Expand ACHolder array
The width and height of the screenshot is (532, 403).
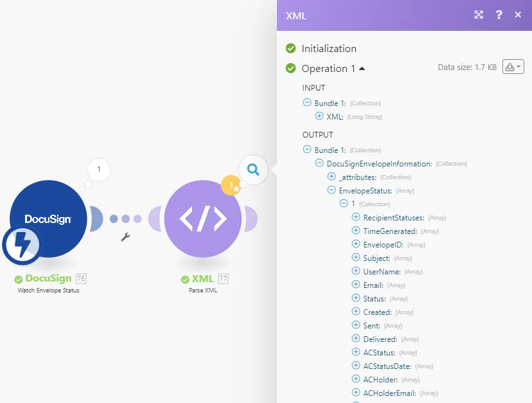(x=355, y=379)
